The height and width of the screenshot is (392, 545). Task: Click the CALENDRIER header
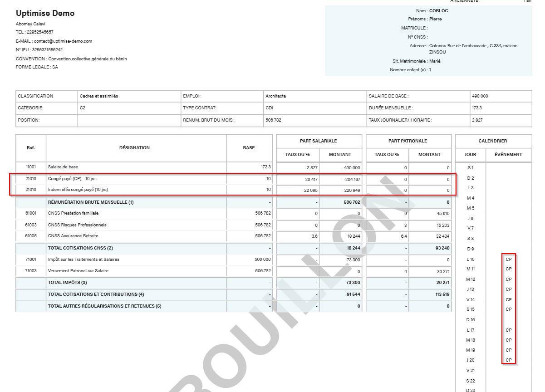[x=493, y=141]
